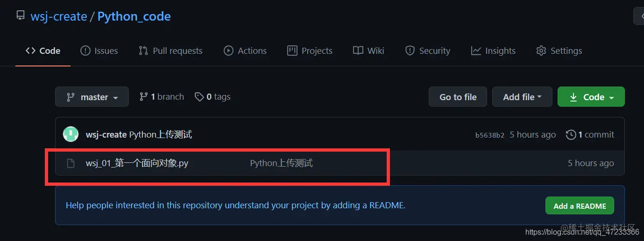Click the tags label icon
This screenshot has height=241, width=644.
(x=199, y=97)
